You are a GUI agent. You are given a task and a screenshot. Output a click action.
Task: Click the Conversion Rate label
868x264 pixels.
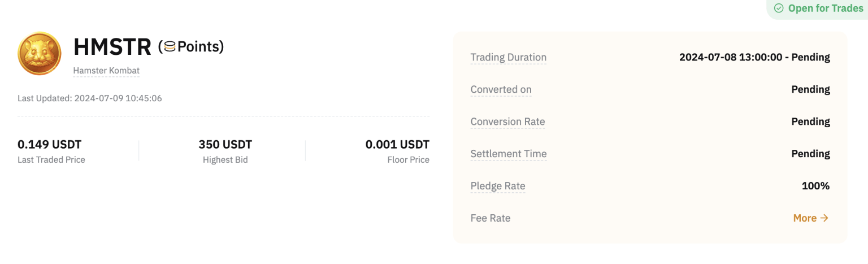click(x=507, y=122)
